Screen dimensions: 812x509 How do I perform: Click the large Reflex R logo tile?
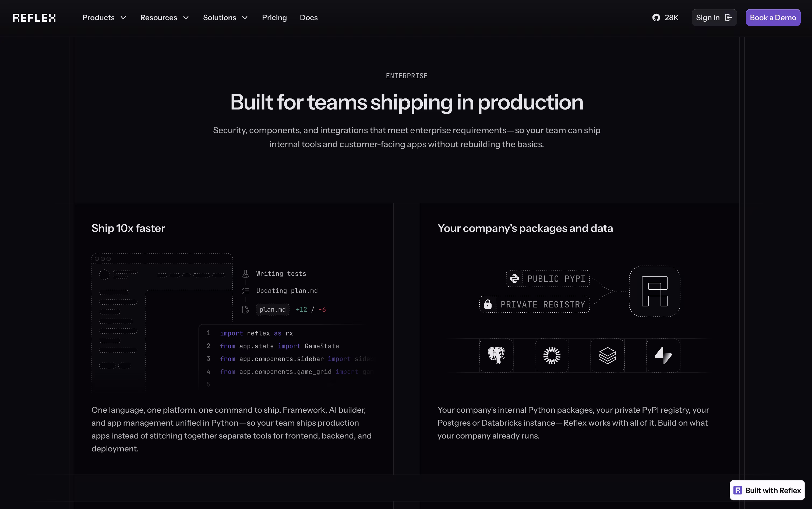[655, 291]
